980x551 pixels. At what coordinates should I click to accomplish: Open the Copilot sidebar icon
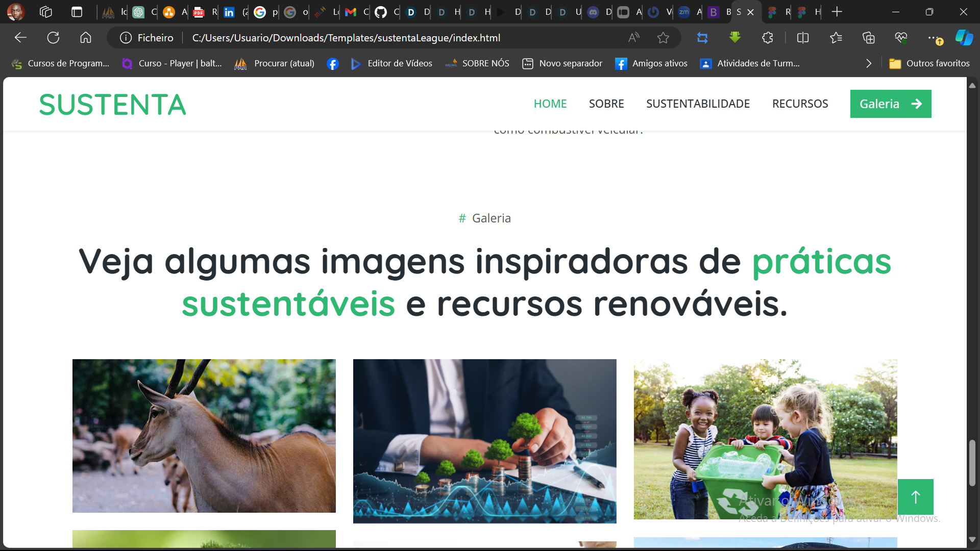tap(964, 38)
